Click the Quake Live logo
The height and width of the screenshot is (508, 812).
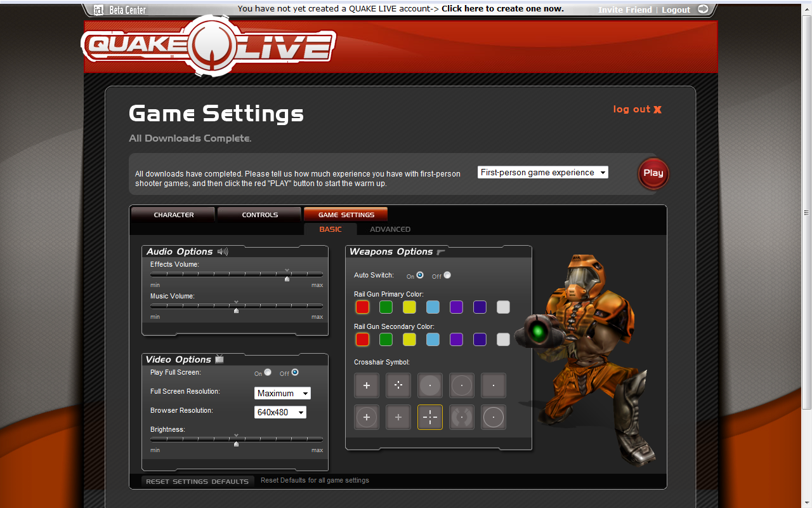coord(208,46)
